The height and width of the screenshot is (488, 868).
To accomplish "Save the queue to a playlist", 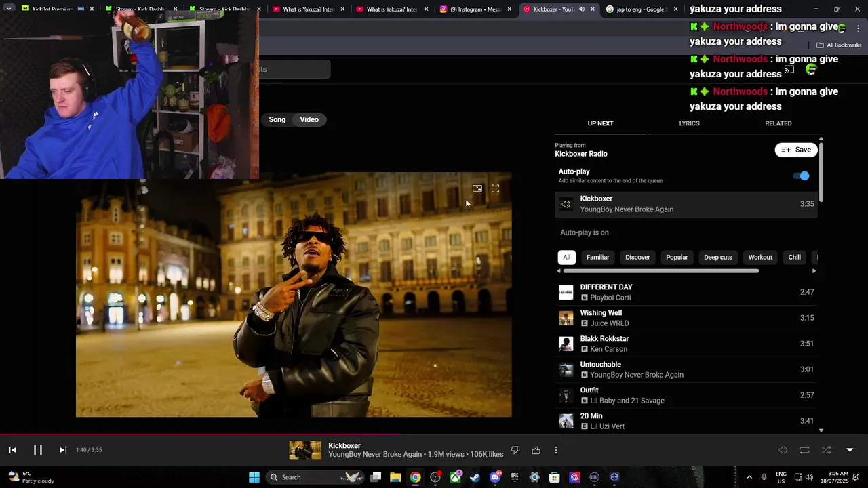I will tap(796, 150).
